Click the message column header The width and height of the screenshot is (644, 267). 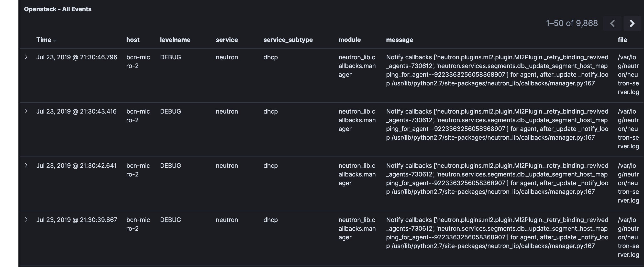point(399,40)
